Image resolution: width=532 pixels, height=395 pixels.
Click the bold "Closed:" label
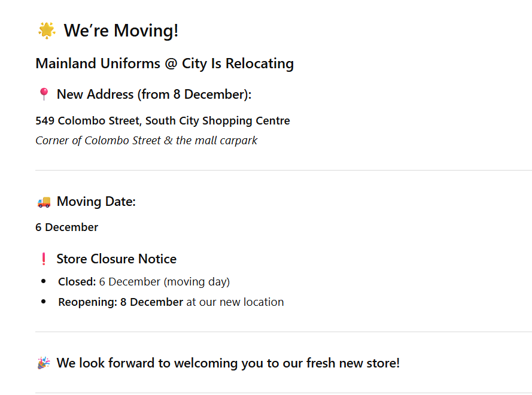coord(77,282)
